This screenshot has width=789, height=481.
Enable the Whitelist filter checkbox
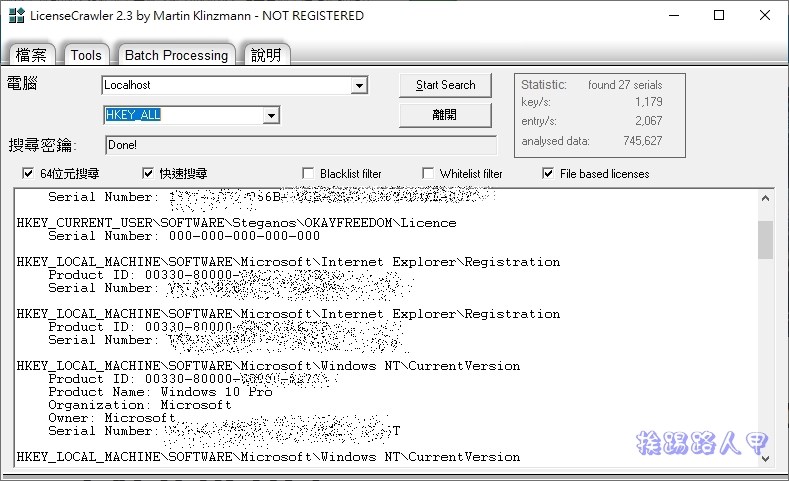click(x=428, y=174)
